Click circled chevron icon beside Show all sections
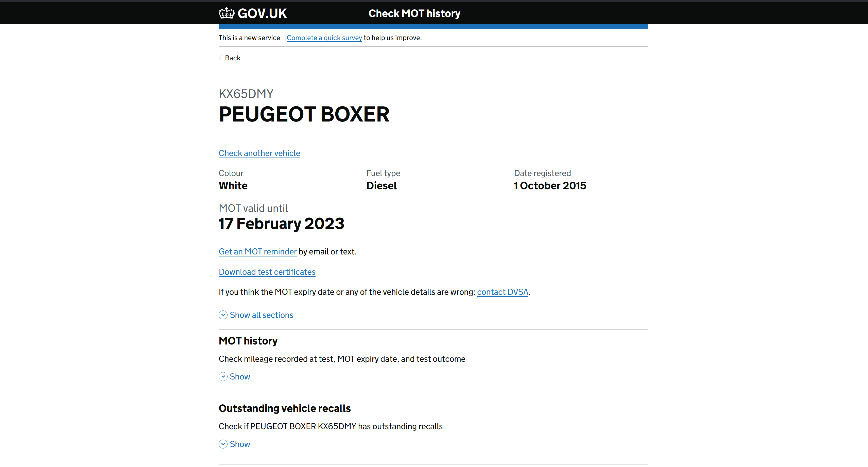The width and height of the screenshot is (868, 467). click(223, 315)
